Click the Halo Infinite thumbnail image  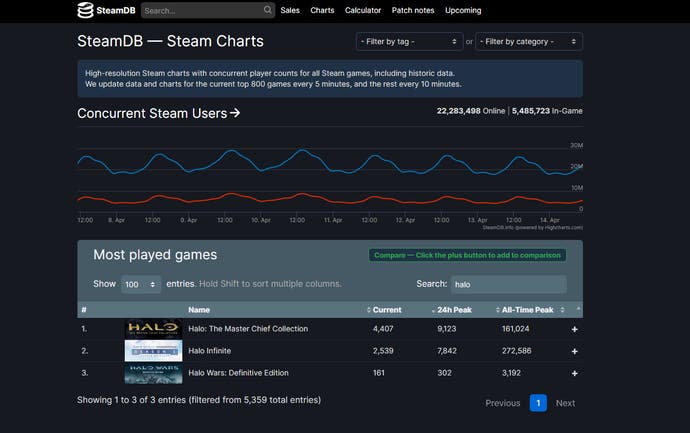tap(154, 351)
